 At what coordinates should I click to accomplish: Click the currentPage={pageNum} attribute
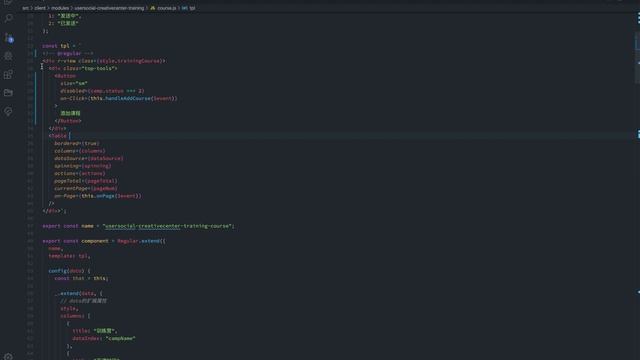click(86, 188)
